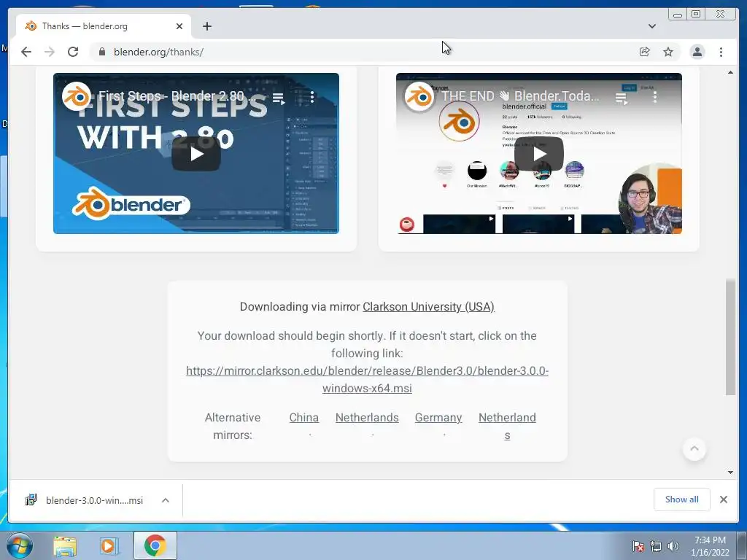
Task: Click Show all downloads button
Action: click(x=682, y=499)
